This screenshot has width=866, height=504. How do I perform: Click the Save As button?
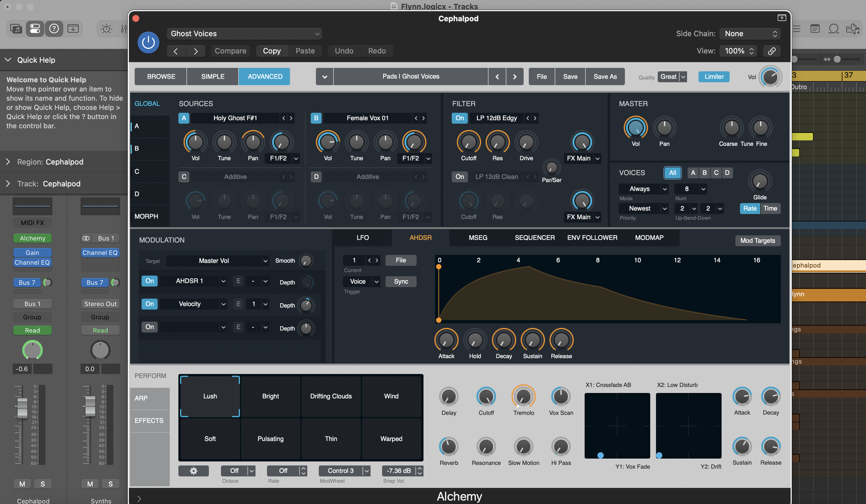605,77
